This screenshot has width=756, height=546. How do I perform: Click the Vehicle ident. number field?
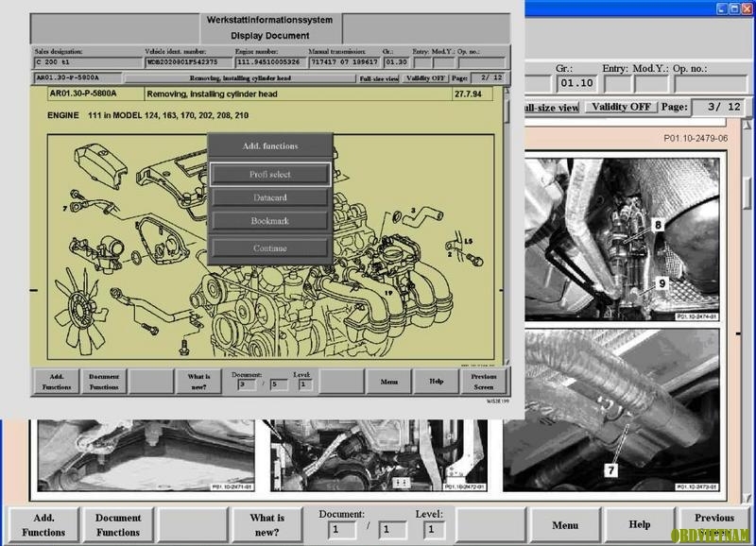coord(188,62)
